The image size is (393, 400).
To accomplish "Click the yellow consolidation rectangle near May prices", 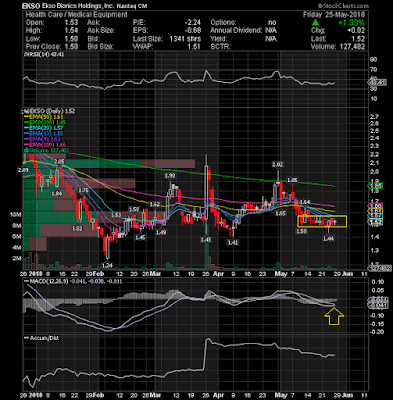I will (x=322, y=221).
